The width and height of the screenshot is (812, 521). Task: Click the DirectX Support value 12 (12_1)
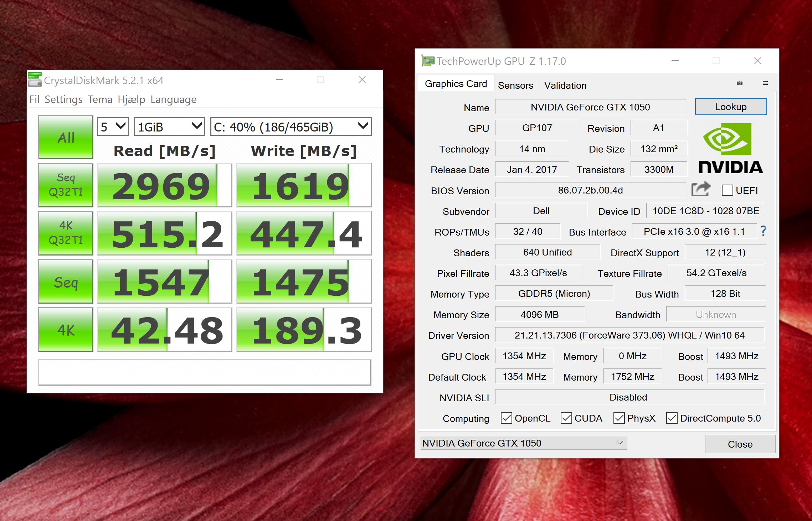point(725,252)
